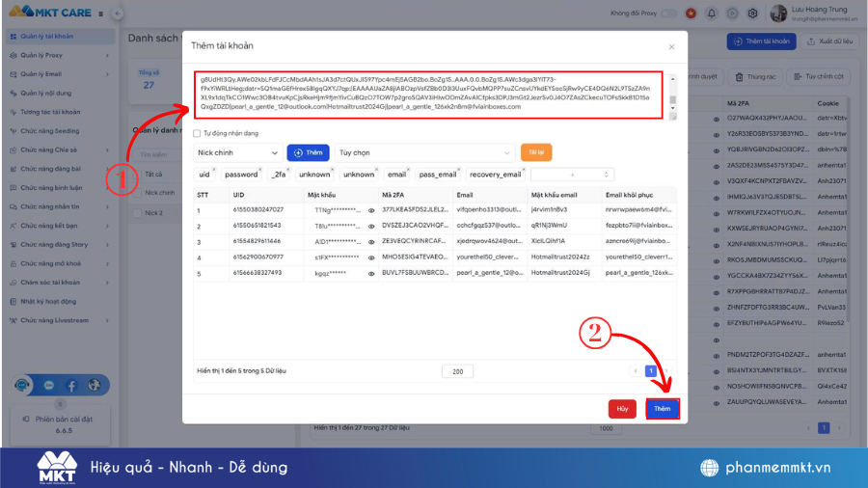Click the play circle icon in header
Image resolution: width=868 pixels, height=488 pixels.
click(732, 14)
